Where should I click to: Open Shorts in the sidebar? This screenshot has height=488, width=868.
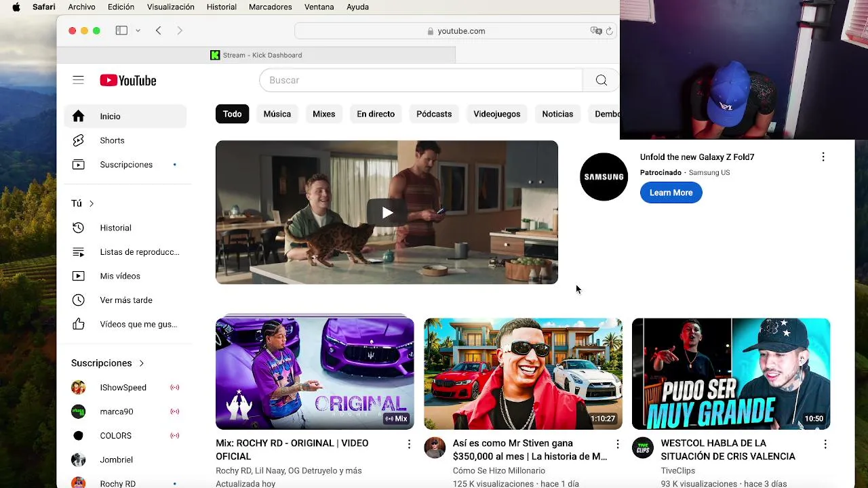pos(125,140)
